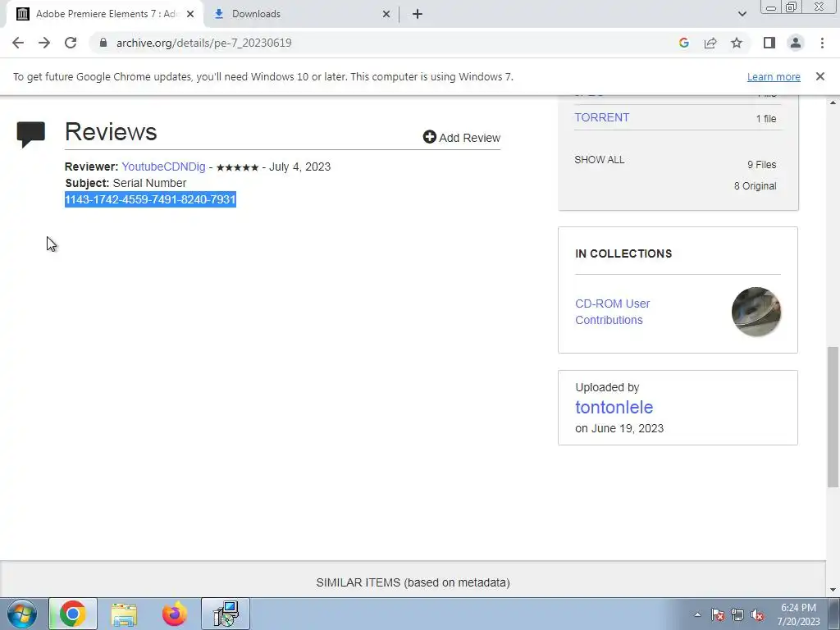Image resolution: width=840 pixels, height=630 pixels.
Task: Open uploader tontonlele's profile
Action: click(614, 407)
